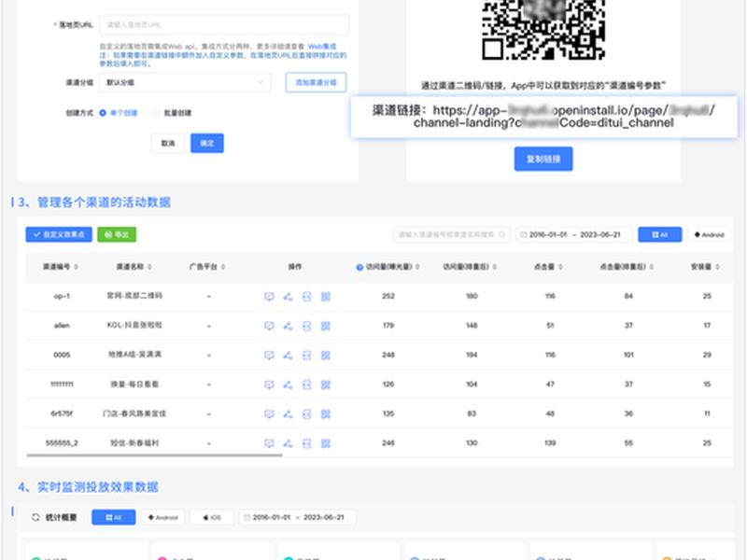Sort by 访问量(曝光量) column
Image resolution: width=747 pixels, height=560 pixels.
[x=417, y=267]
